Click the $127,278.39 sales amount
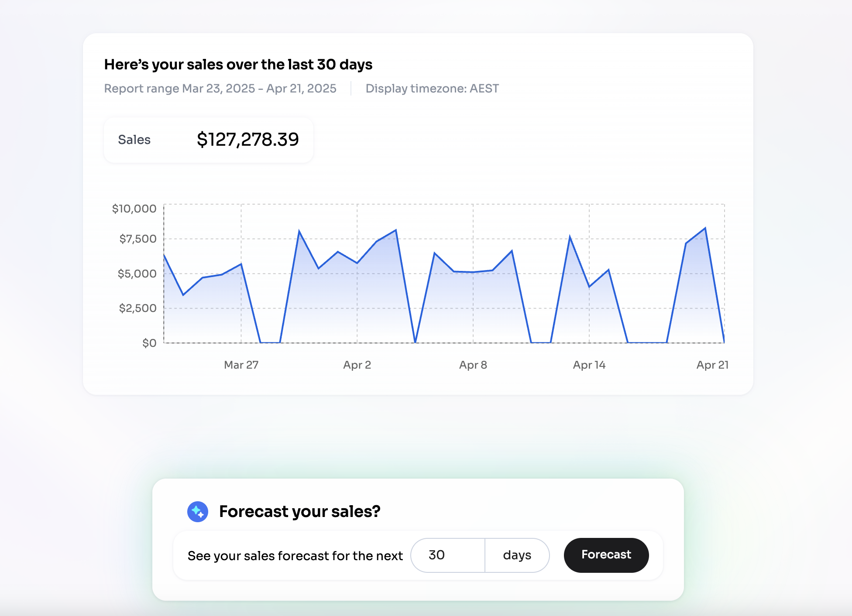The width and height of the screenshot is (852, 616). coord(247,140)
